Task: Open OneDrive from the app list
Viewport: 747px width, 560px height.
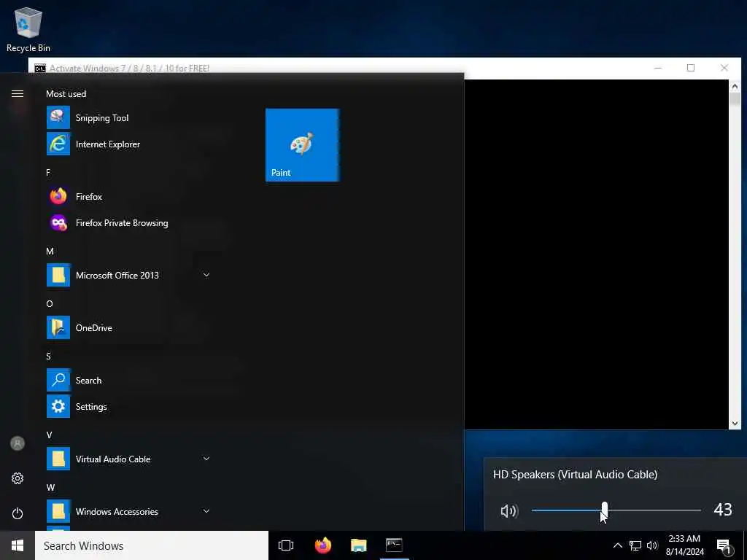Action: (128, 327)
